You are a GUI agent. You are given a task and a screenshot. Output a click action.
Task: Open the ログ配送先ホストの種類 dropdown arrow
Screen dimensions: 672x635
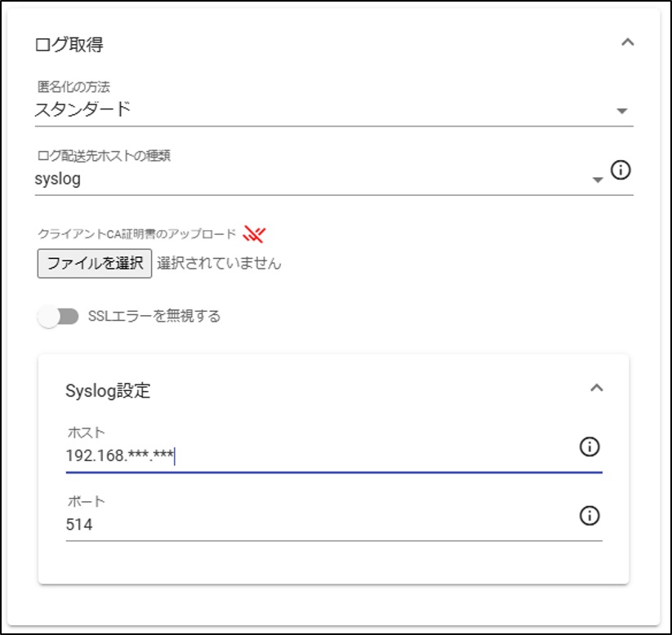598,180
